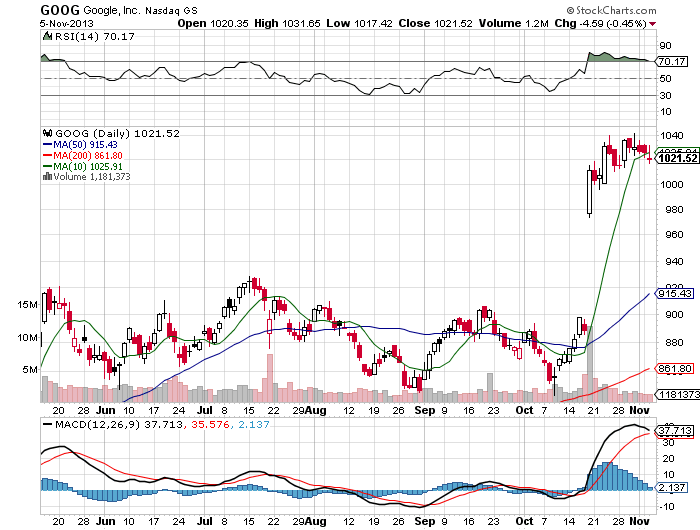Click the candlestick icon beside GOOG (Daily)

click(x=47, y=133)
